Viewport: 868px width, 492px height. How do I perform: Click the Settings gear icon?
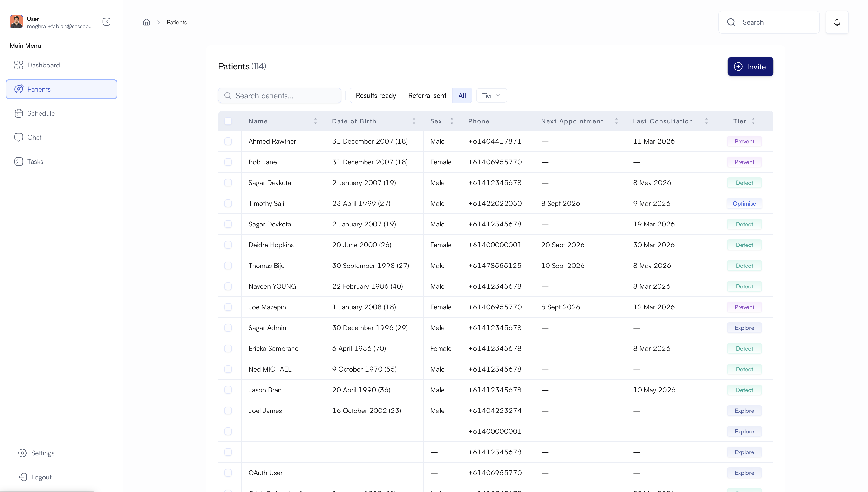pos(22,453)
